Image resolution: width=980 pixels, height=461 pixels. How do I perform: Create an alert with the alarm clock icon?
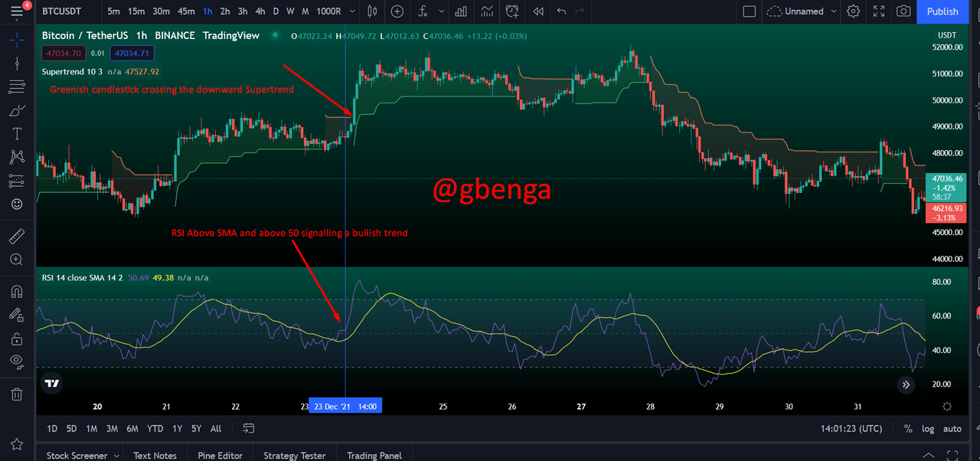(512, 11)
